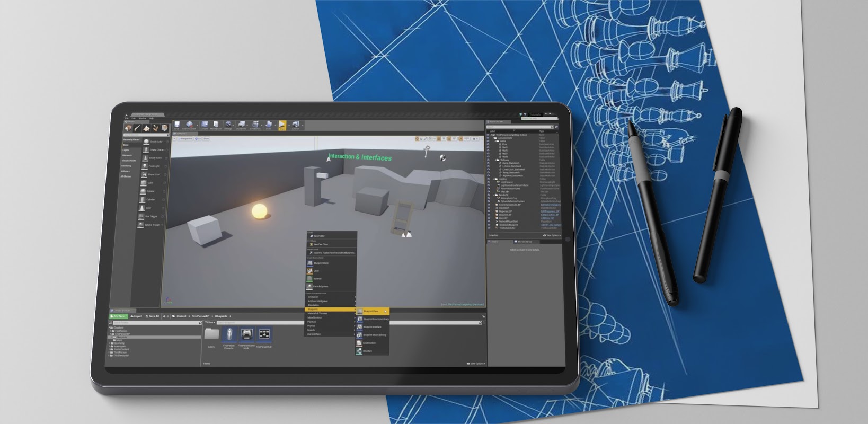Select the Foliage mode icon
Screen dimensions: 868x424
coord(155,128)
